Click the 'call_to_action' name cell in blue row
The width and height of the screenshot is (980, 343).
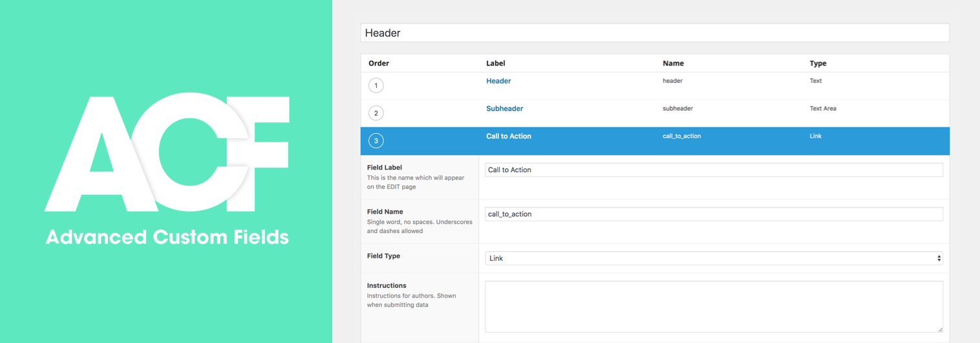click(x=681, y=136)
